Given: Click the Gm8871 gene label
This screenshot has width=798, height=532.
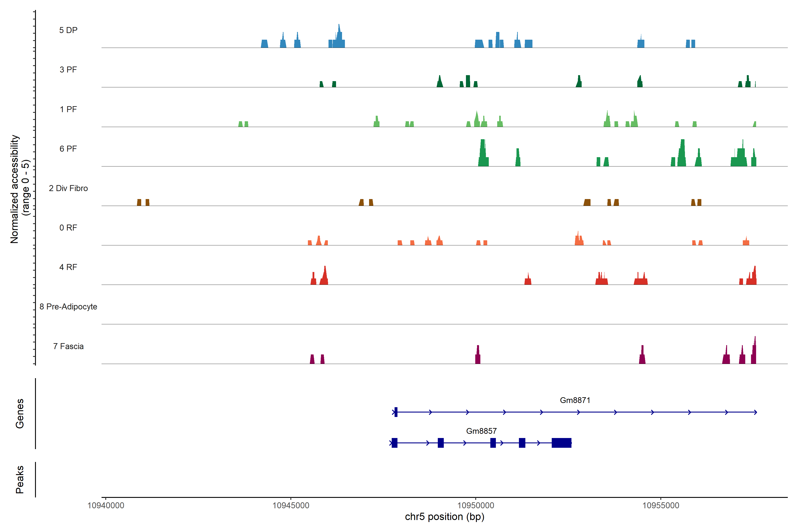Looking at the screenshot, I should coord(575,400).
